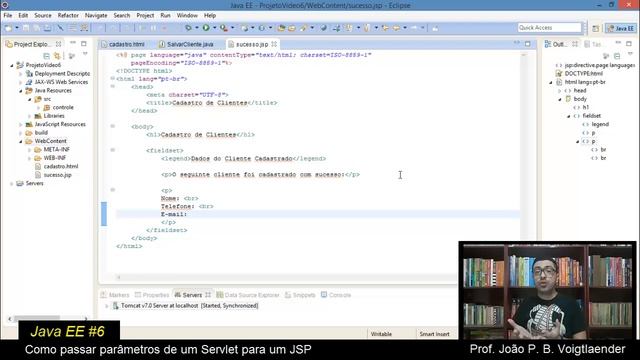This screenshot has height=360, width=640.
Task: Switch to the Properties tab
Action: 152,295
